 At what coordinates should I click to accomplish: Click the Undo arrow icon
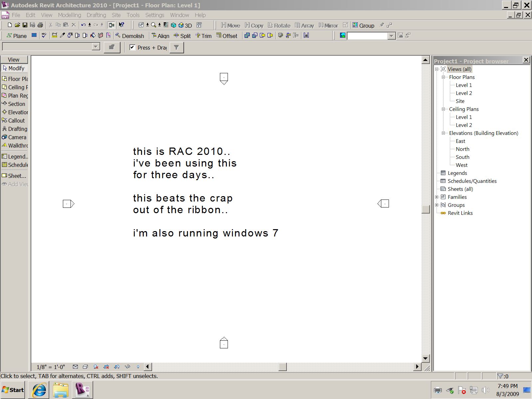[83, 25]
